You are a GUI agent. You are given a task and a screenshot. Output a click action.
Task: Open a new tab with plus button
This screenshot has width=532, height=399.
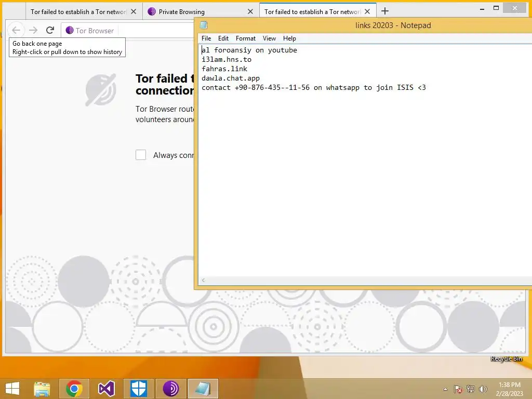pos(385,11)
